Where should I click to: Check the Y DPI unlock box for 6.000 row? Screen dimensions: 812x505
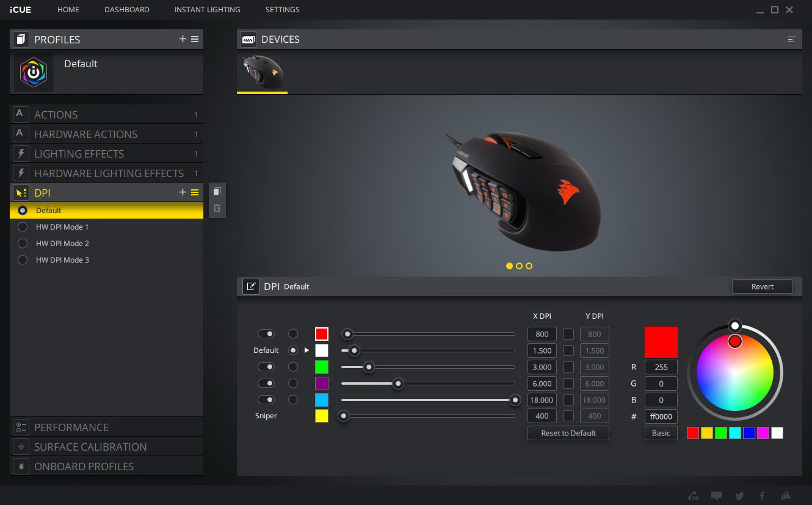568,383
